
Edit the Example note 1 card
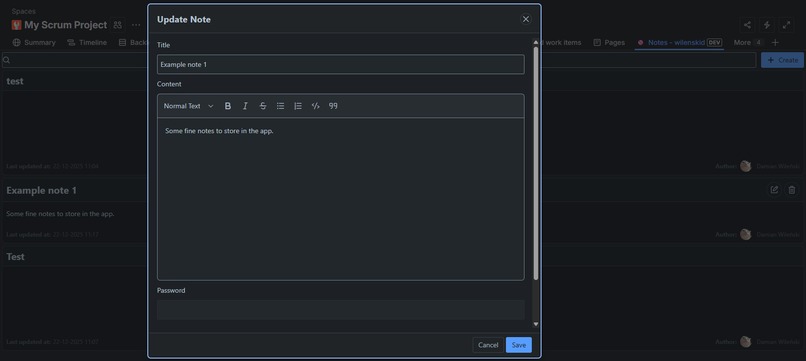click(x=774, y=190)
